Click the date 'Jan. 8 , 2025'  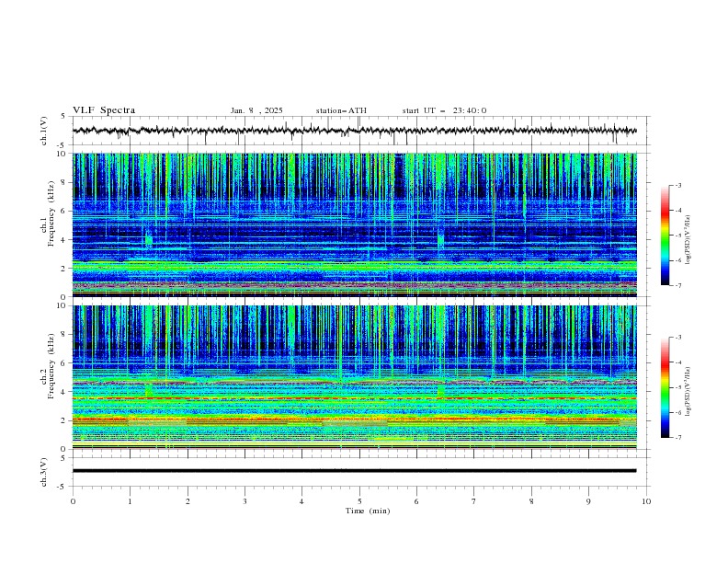(256, 110)
